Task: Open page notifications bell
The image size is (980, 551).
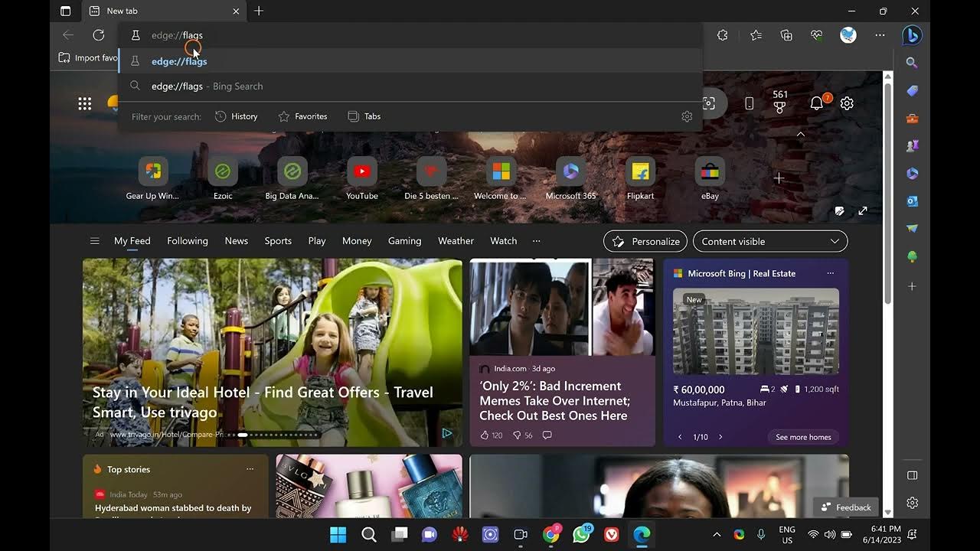Action: (817, 103)
